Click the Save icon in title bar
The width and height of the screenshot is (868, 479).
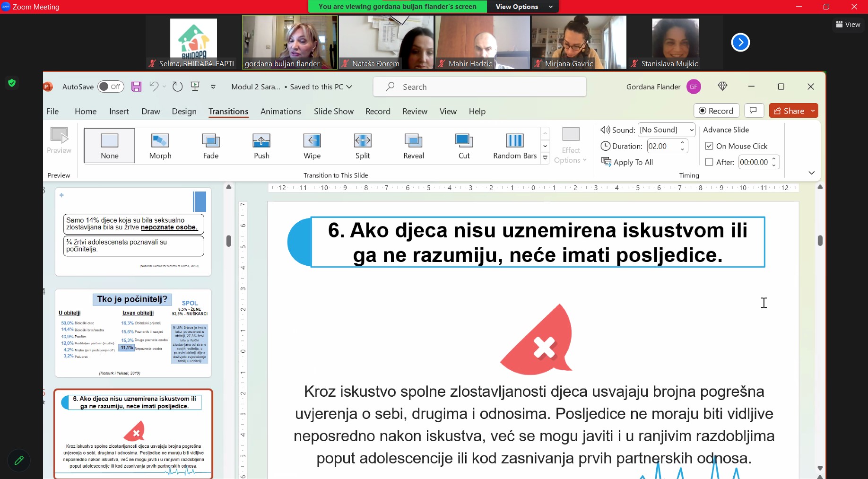coord(137,87)
